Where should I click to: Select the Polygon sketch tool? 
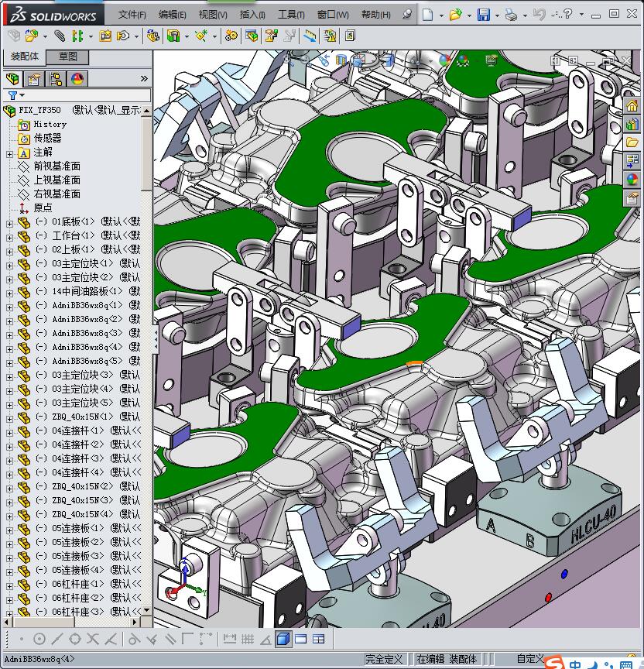click(75, 639)
